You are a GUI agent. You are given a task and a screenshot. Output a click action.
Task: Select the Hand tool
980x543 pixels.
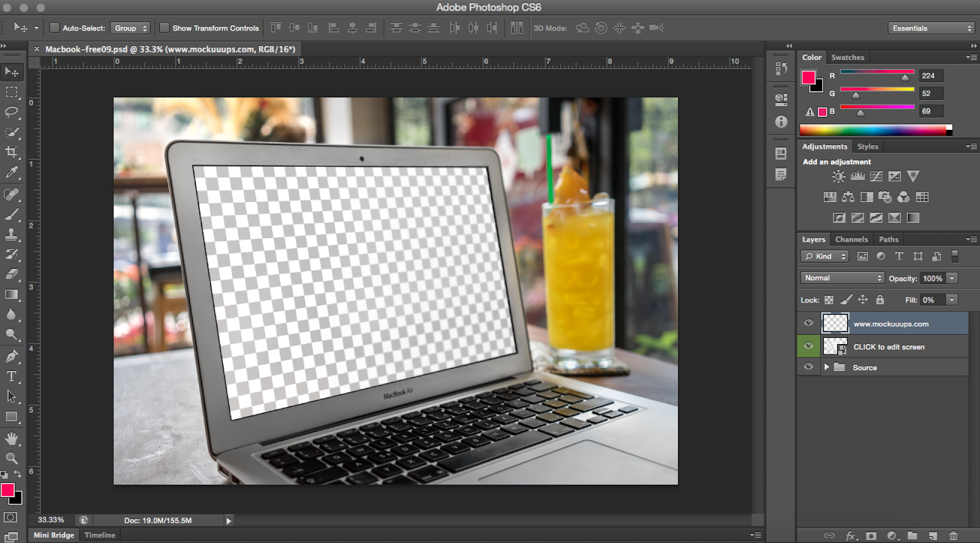(12, 438)
